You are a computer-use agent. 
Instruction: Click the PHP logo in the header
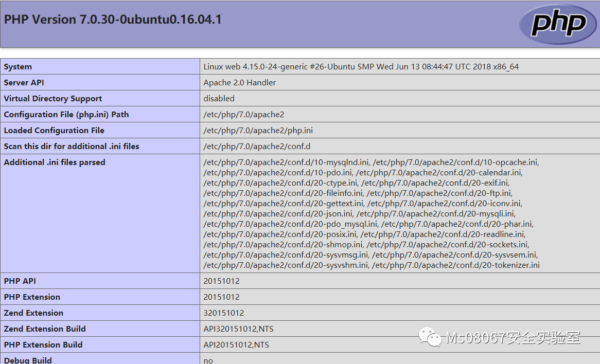point(558,24)
